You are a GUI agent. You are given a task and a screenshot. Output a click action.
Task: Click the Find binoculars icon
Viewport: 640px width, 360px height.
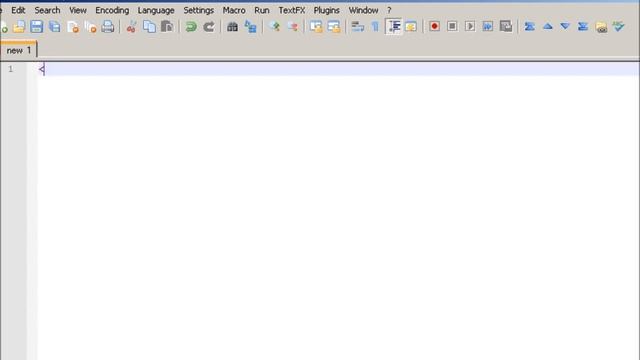pos(232,27)
